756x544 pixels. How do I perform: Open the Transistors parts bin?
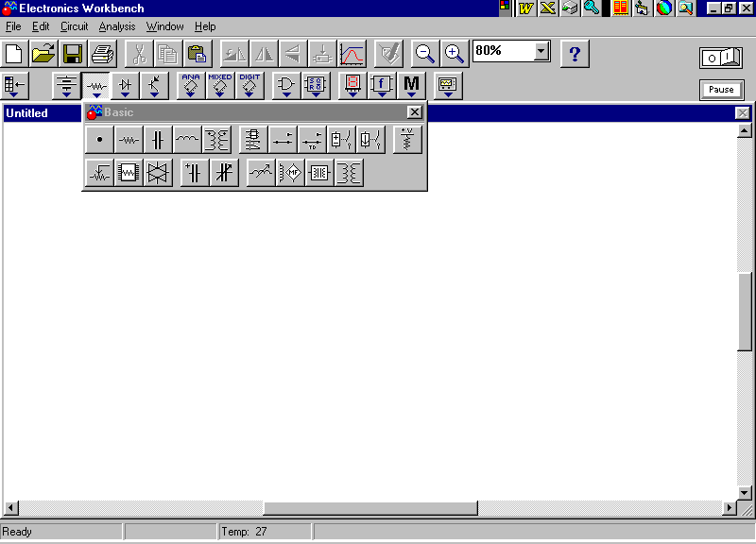point(155,85)
